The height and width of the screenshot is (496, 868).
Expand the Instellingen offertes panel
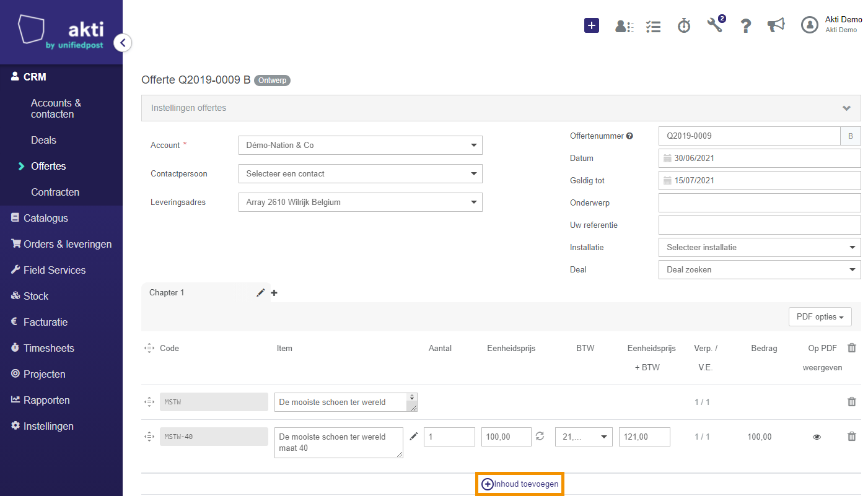point(501,108)
